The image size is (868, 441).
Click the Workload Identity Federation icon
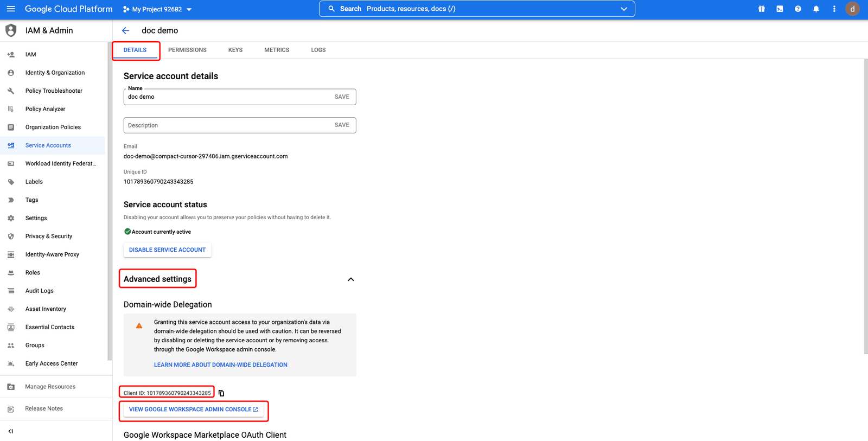point(11,164)
